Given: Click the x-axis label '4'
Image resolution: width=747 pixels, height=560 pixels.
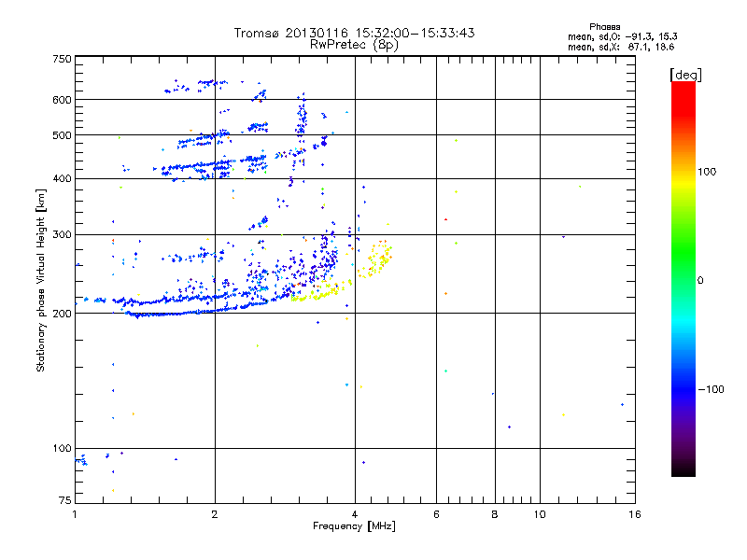Looking at the screenshot, I should click(x=355, y=514).
